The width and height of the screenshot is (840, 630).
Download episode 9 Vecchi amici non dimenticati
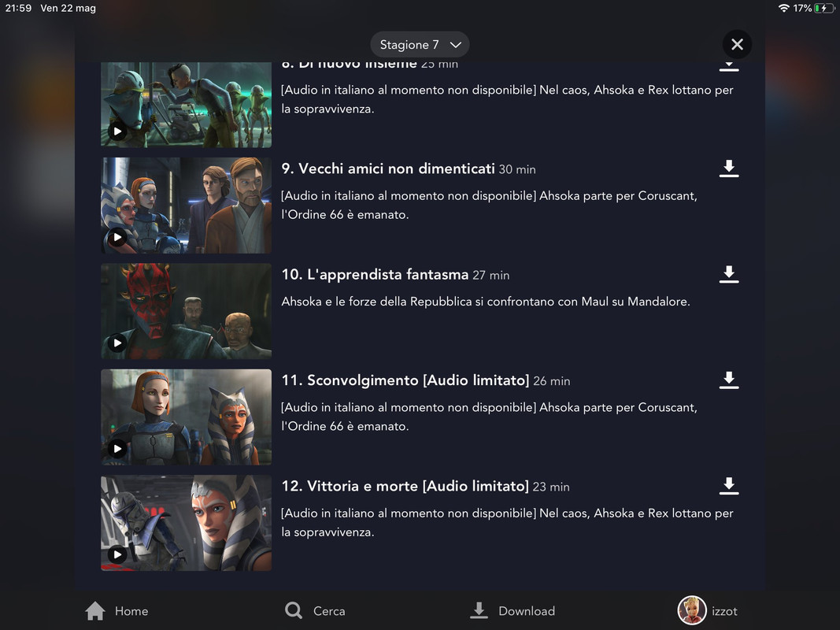(728, 169)
